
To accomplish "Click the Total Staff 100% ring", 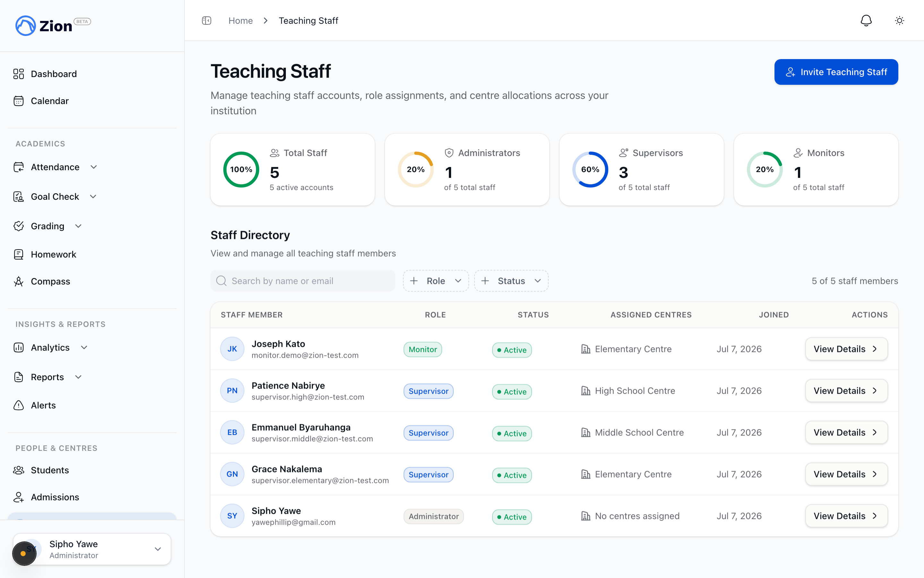I will point(241,169).
